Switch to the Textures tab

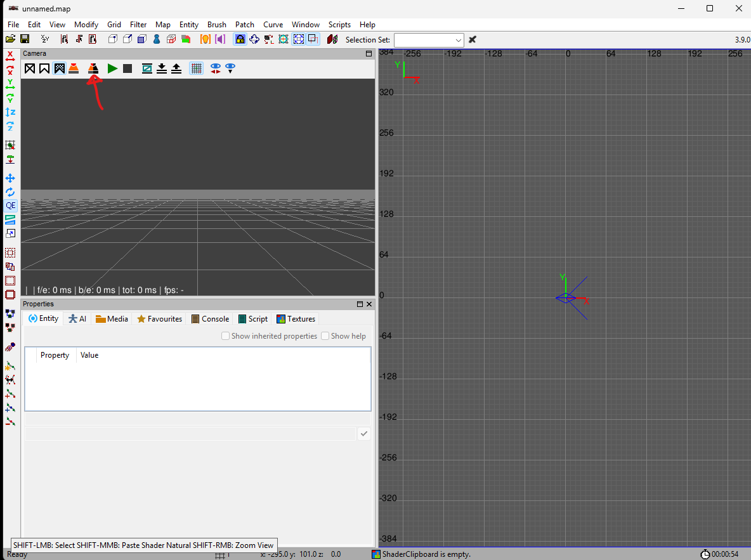coord(296,319)
